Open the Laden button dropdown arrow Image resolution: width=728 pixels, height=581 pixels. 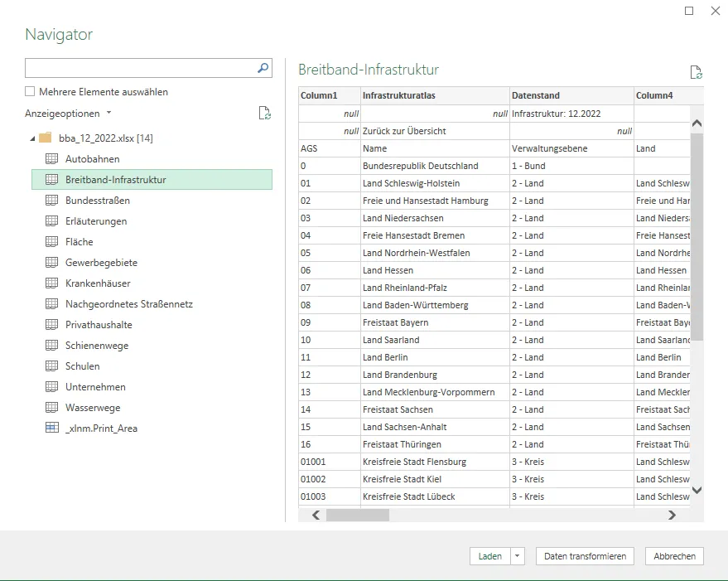pos(517,556)
